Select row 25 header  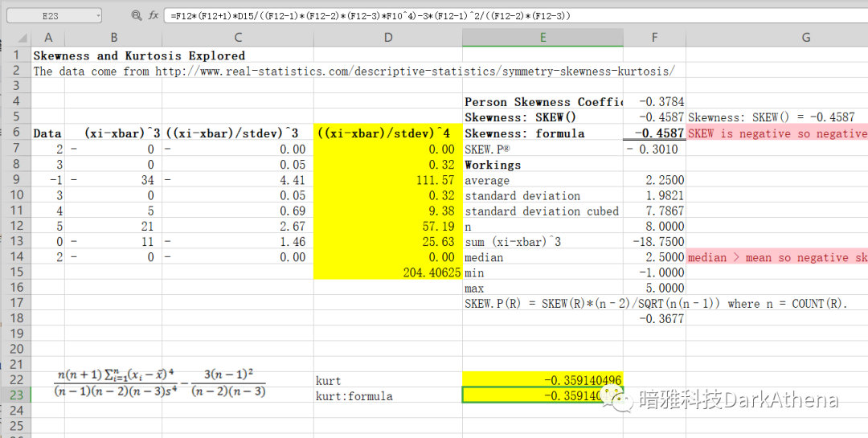[x=16, y=426]
